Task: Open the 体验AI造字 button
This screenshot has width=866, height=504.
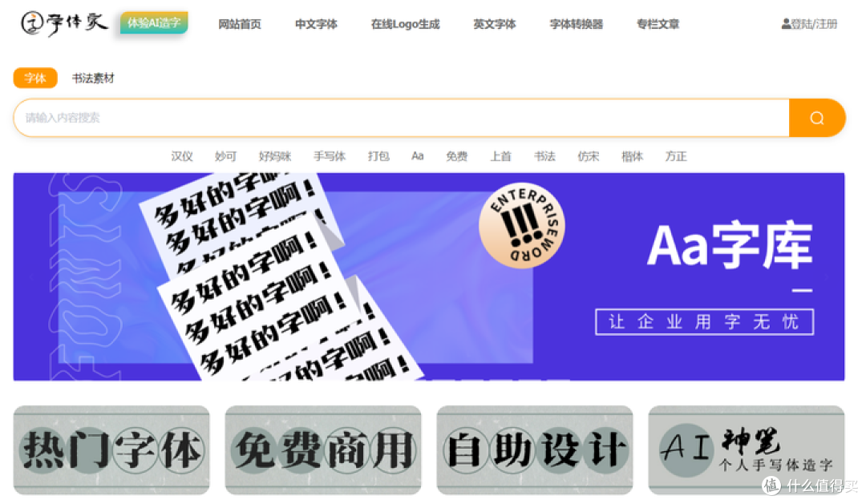Action: (154, 22)
